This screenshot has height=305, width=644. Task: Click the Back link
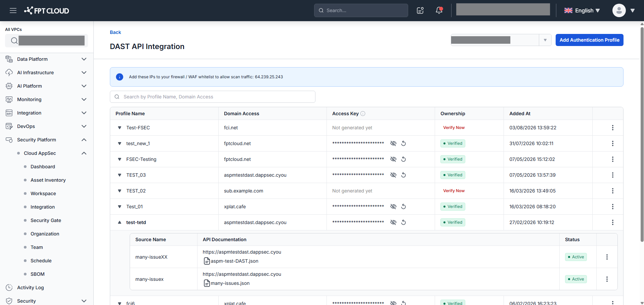click(115, 32)
